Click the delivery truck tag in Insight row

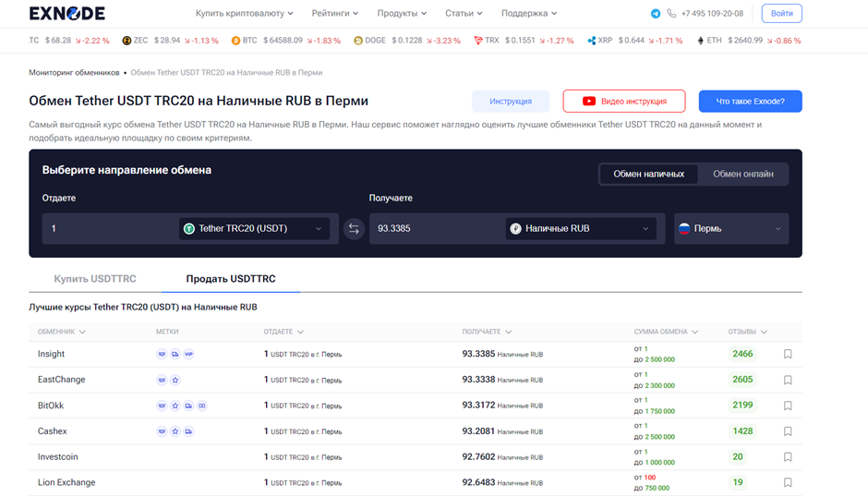175,354
